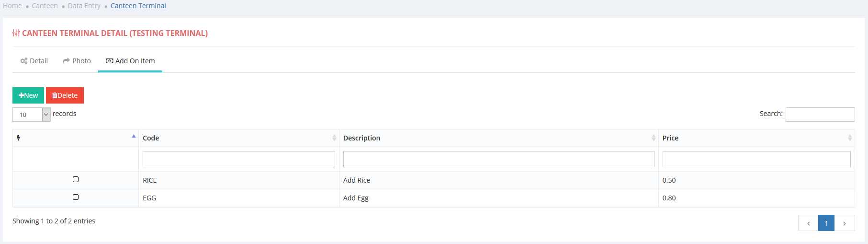Tick the checkbox for the RICE row
Screen dimensions: 868x244
coord(76,179)
